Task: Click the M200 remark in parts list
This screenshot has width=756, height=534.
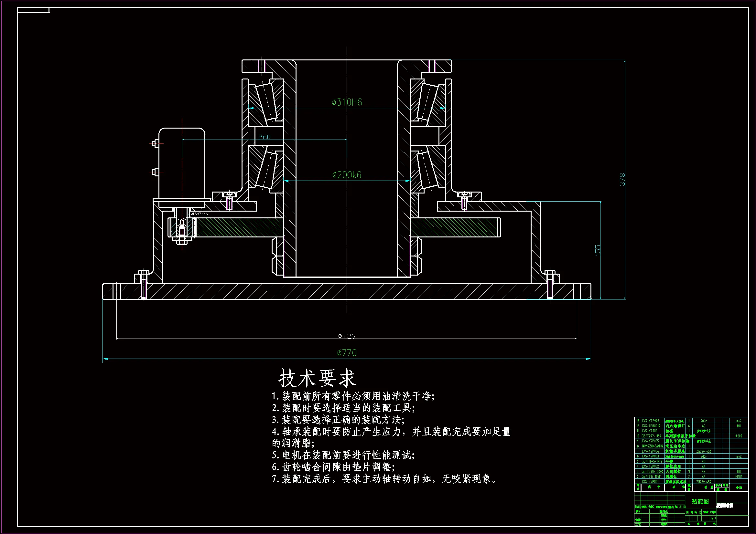Action: 739,476
